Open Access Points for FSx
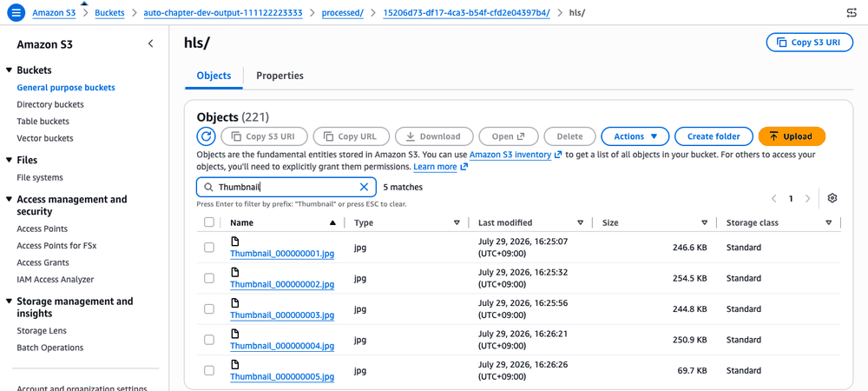This screenshot has height=391, width=868. pos(56,245)
